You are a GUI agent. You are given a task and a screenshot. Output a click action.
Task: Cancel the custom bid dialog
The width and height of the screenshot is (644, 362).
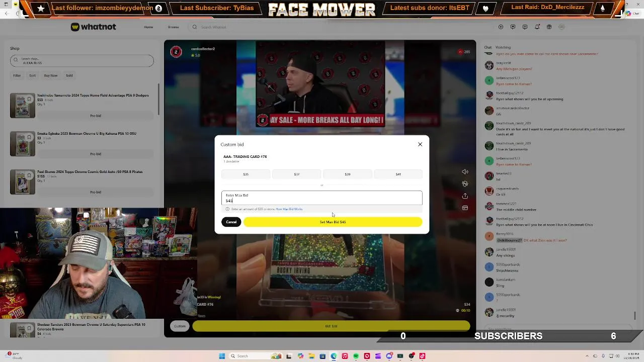231,222
